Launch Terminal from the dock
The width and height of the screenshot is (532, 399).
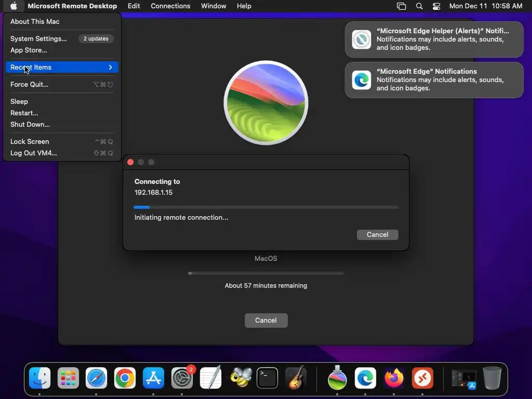click(268, 378)
